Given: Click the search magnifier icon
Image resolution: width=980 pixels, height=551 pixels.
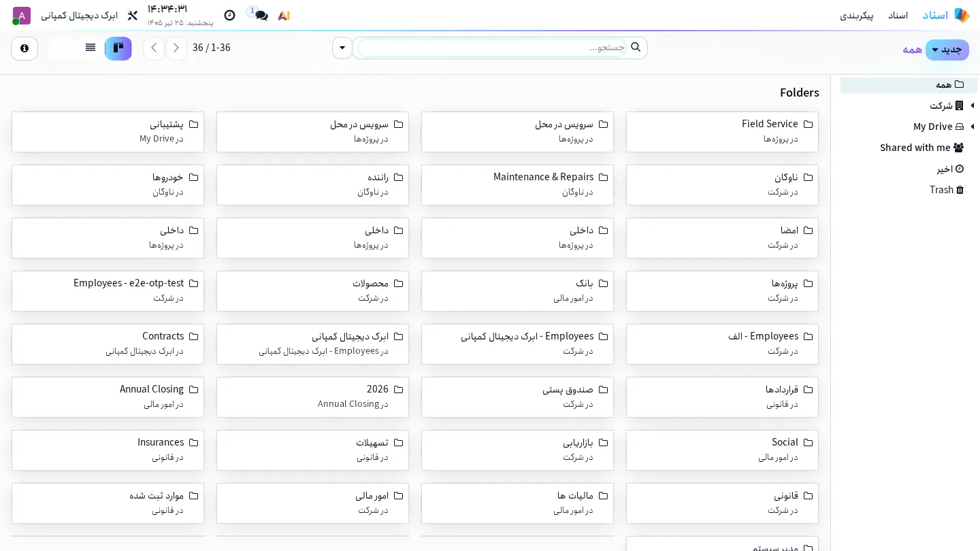Looking at the screenshot, I should pos(636,48).
